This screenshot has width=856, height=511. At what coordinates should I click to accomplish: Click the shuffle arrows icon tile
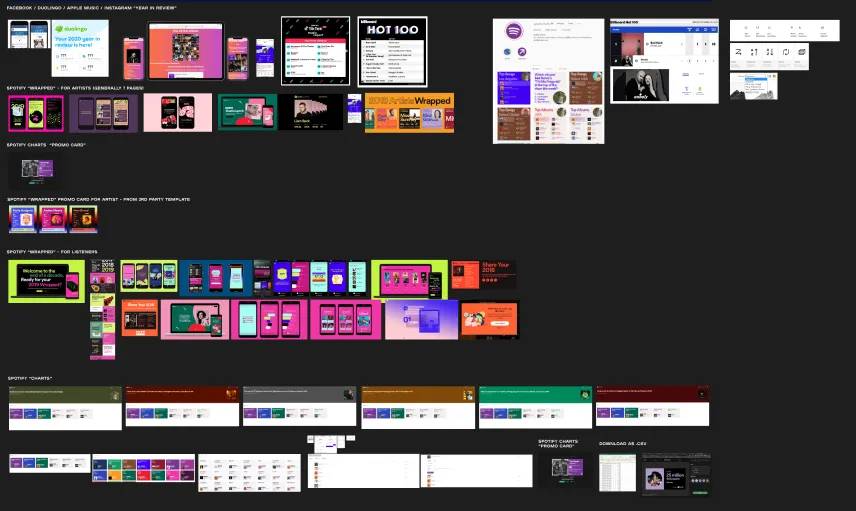[738, 51]
